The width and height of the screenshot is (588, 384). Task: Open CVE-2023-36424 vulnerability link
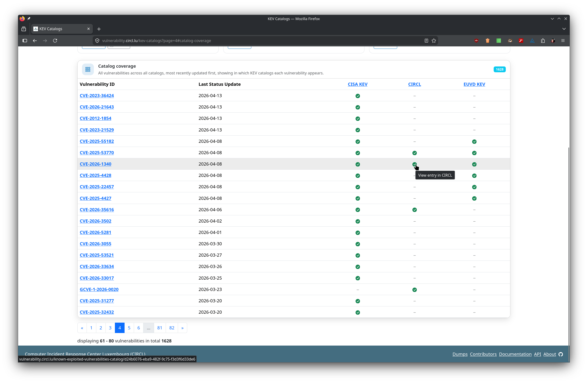point(97,95)
